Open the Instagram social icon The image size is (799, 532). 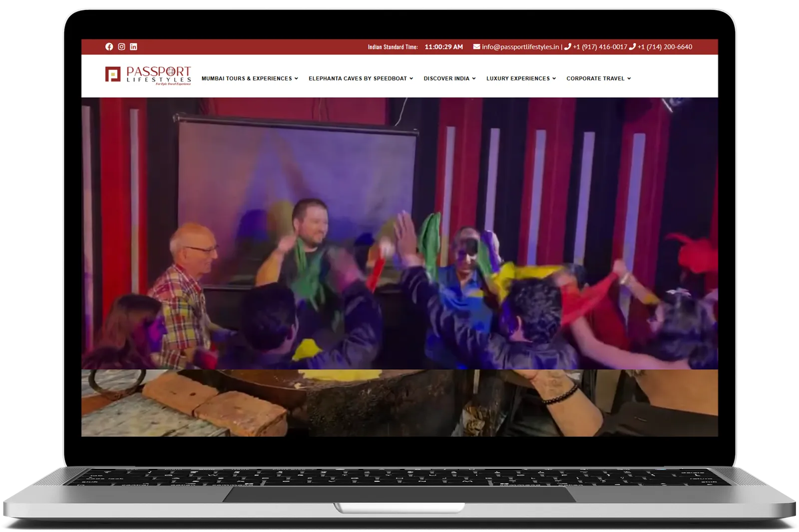pyautogui.click(x=121, y=46)
